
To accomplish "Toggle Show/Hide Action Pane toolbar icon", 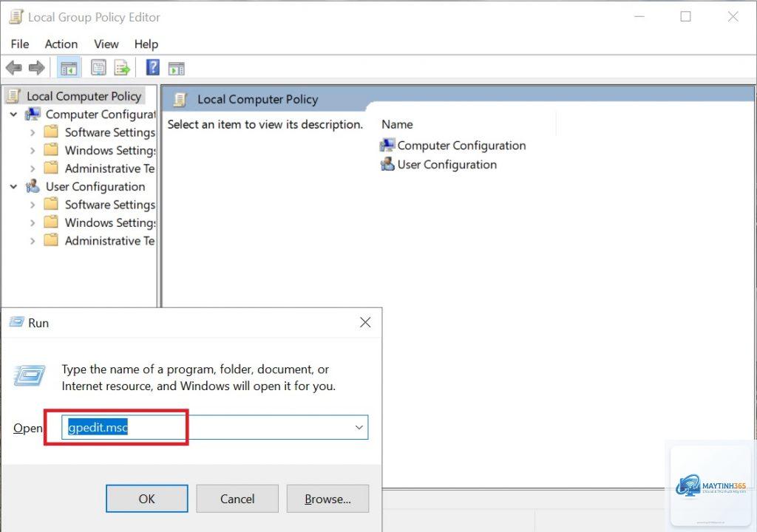I will [176, 69].
